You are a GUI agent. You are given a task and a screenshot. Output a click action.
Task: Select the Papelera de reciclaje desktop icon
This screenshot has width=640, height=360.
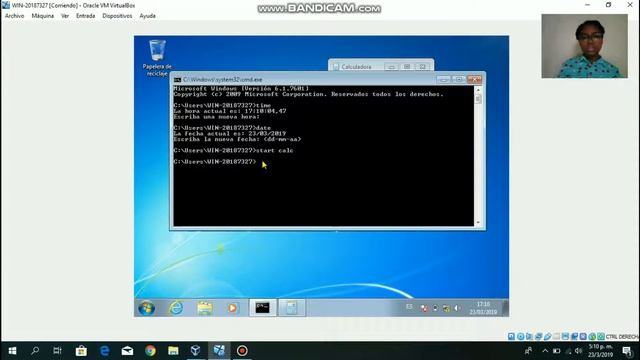(x=157, y=58)
